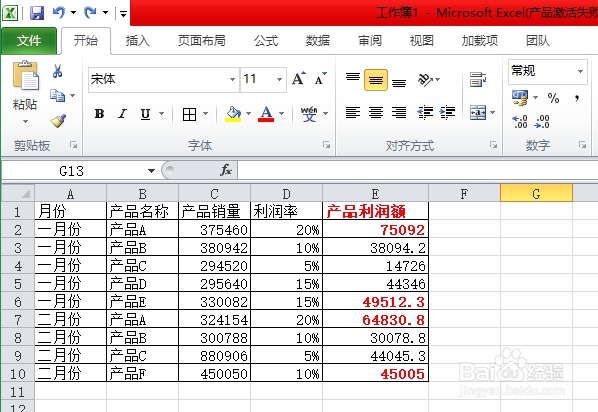Toggle underline formatting U button
The height and width of the screenshot is (412, 598).
click(145, 114)
